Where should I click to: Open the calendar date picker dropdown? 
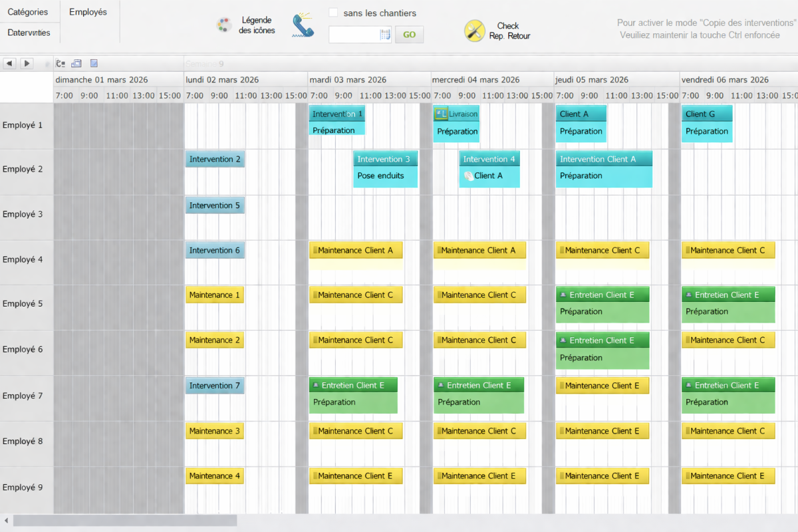click(x=385, y=35)
